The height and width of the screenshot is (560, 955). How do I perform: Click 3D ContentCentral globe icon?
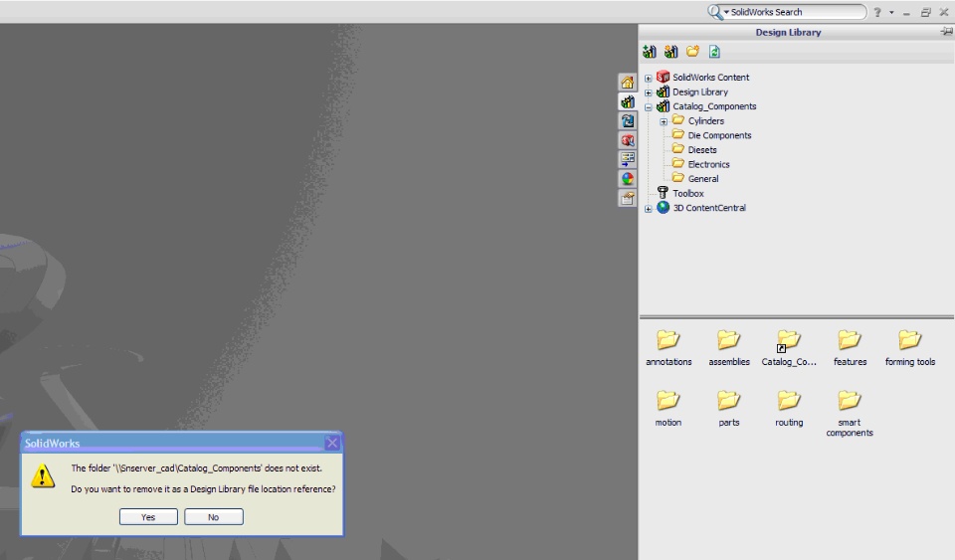click(x=664, y=208)
